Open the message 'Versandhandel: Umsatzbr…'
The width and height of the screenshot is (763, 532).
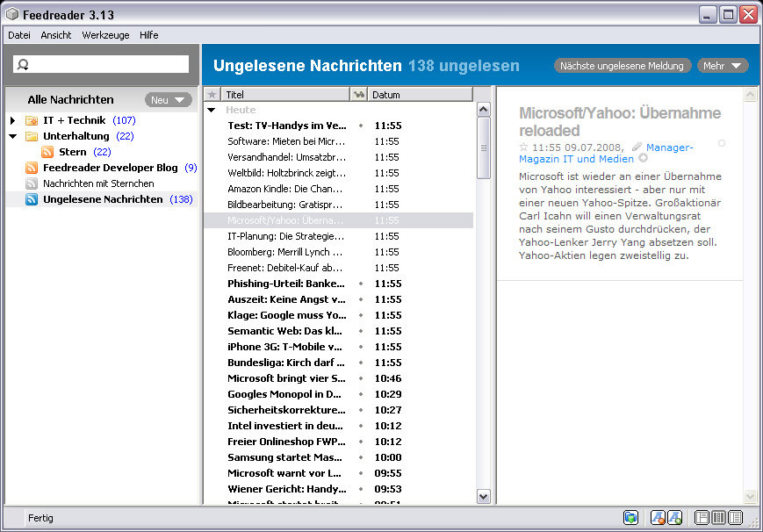[x=338, y=157]
